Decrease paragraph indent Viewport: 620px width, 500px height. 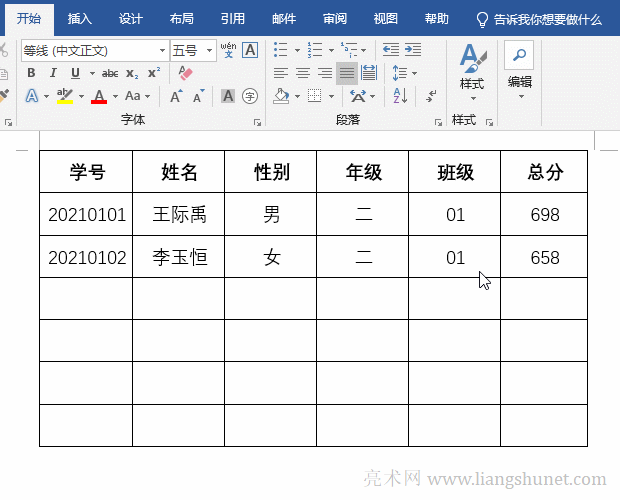(391, 50)
